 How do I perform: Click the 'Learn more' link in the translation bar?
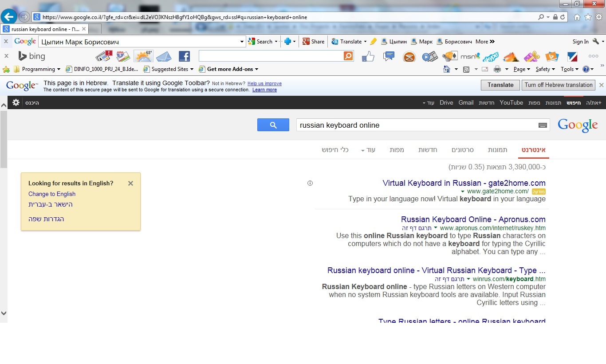tap(264, 90)
